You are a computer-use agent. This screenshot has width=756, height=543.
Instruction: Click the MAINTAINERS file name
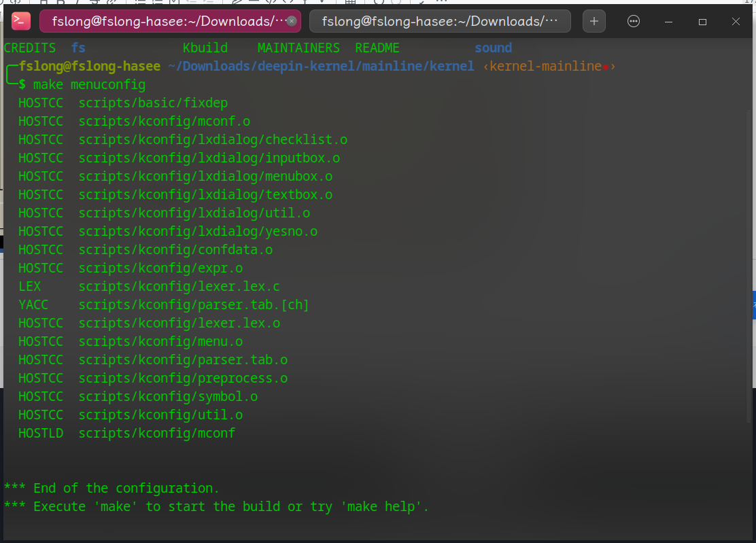point(298,48)
